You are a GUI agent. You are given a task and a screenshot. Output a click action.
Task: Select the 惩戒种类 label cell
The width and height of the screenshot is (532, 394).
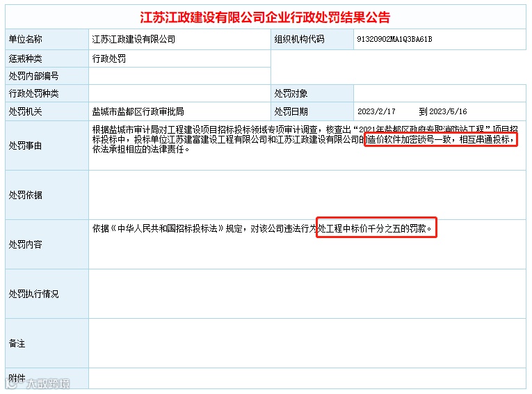tap(47, 58)
